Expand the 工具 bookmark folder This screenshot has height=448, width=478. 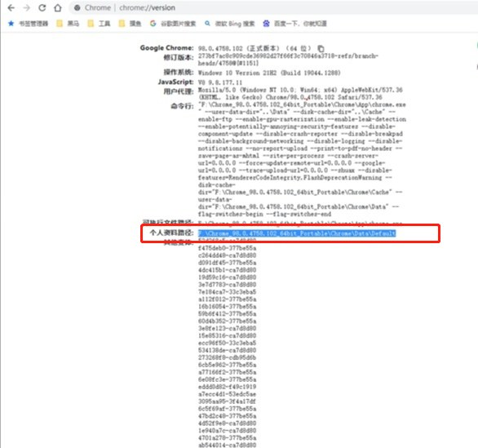99,24
